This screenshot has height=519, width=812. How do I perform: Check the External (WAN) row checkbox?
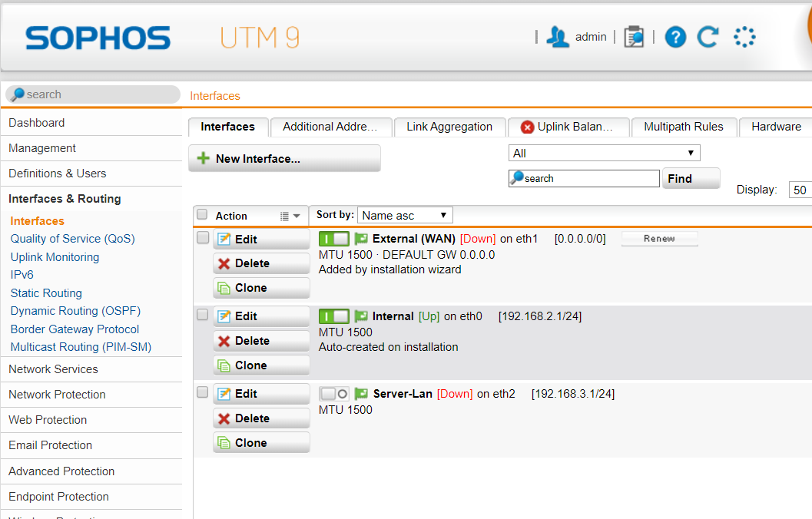click(203, 237)
